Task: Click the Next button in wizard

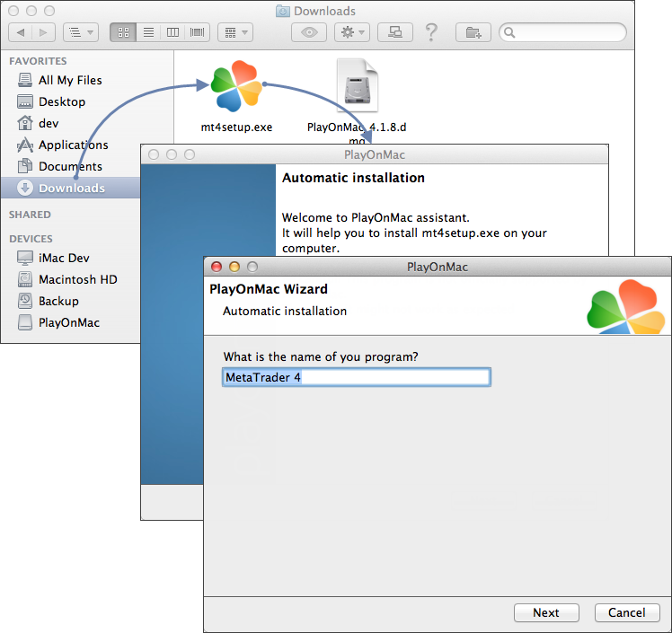Action: point(546,612)
